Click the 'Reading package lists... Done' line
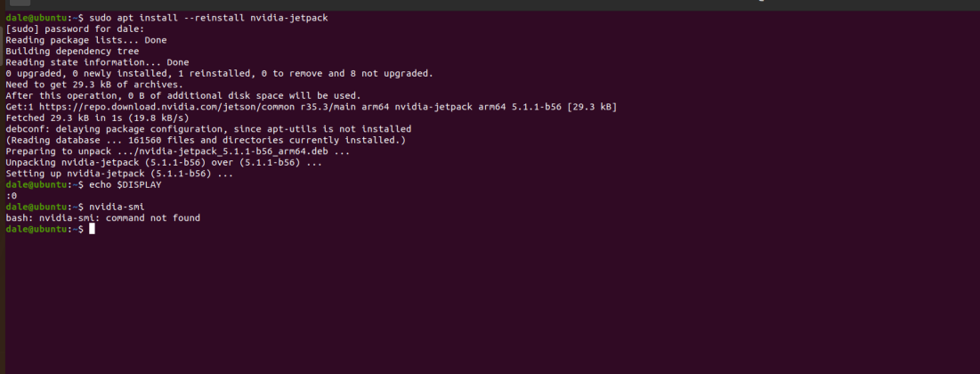Viewport: 980px width, 374px height. pyautogui.click(x=85, y=40)
